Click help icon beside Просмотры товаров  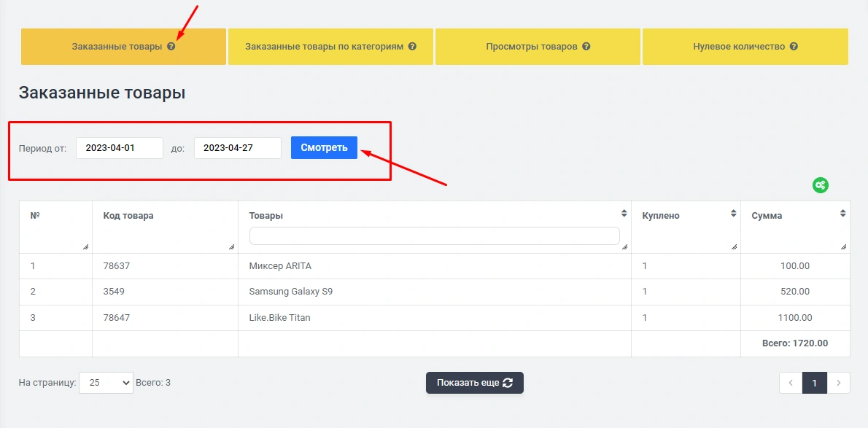point(586,47)
